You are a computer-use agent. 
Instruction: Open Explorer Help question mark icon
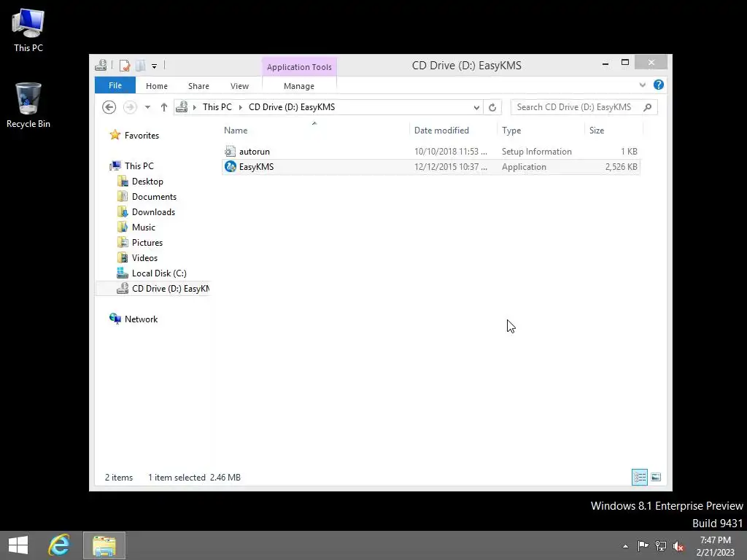[x=659, y=85]
